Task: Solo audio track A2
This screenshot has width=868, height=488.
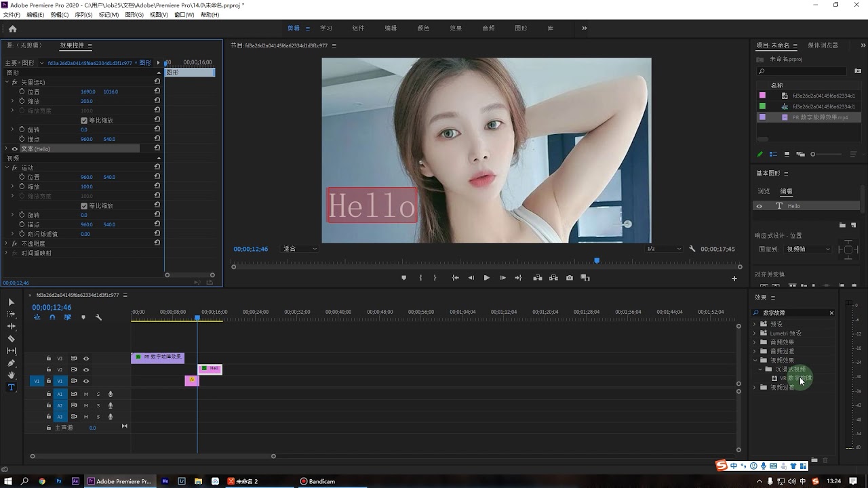Action: (x=98, y=405)
